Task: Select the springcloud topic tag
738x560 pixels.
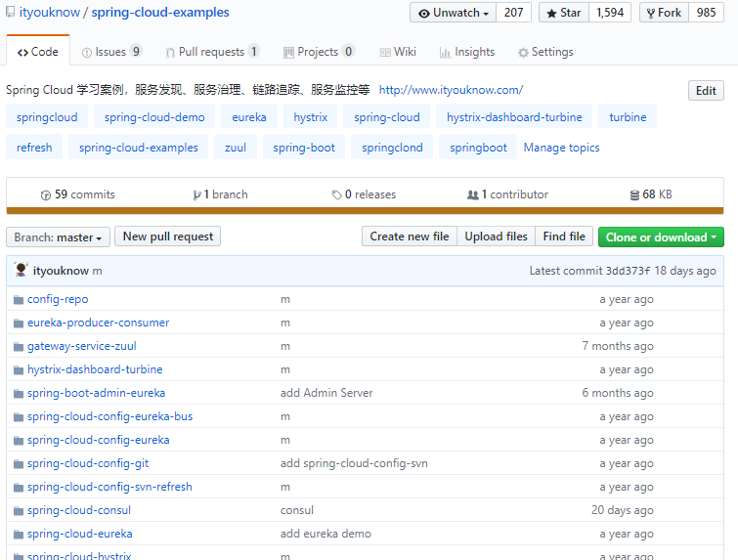Action: tap(47, 116)
